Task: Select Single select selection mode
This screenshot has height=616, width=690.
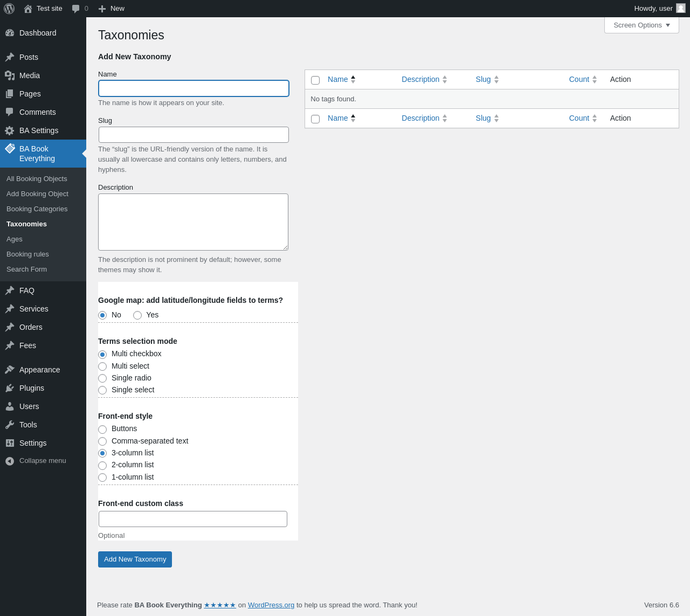Action: tap(102, 390)
